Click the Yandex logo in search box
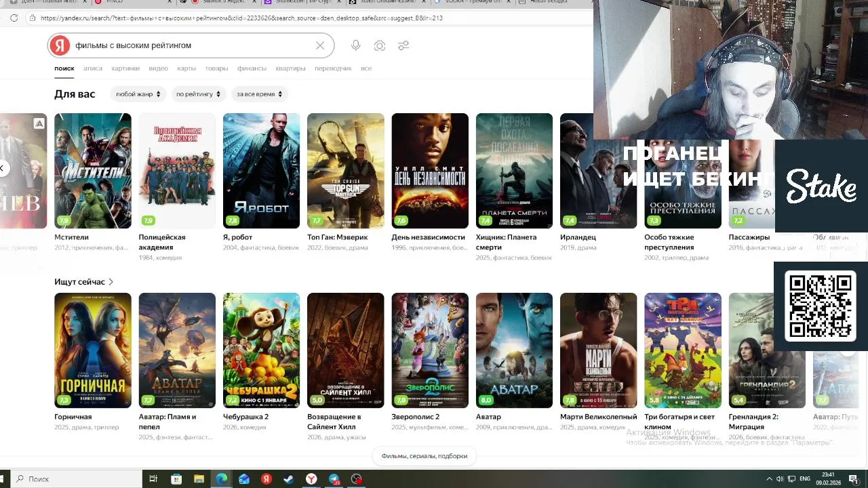The width and height of the screenshot is (868, 488). click(x=60, y=45)
